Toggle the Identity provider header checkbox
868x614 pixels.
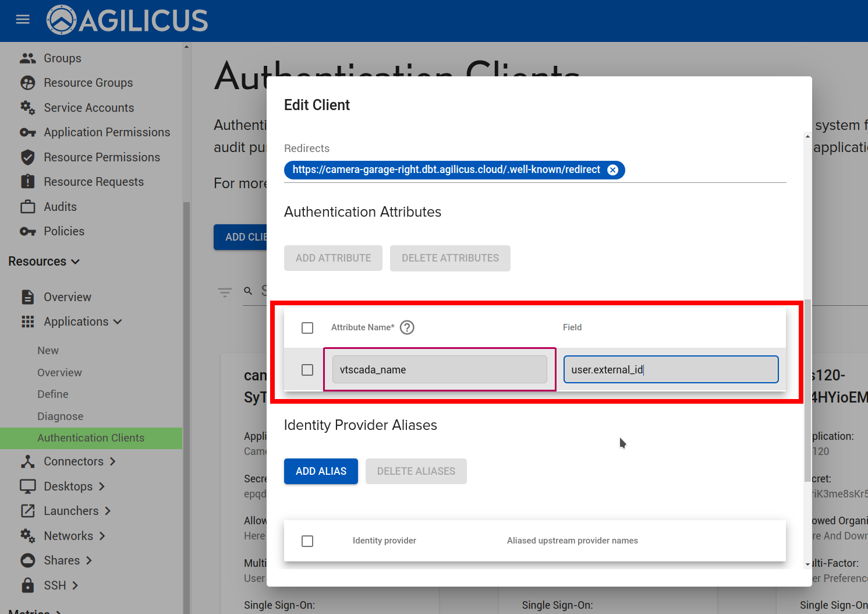pos(307,541)
